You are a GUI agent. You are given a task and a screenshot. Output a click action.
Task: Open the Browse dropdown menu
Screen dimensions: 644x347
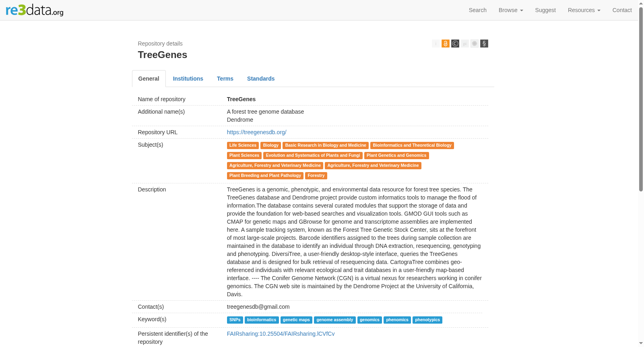coord(511,10)
